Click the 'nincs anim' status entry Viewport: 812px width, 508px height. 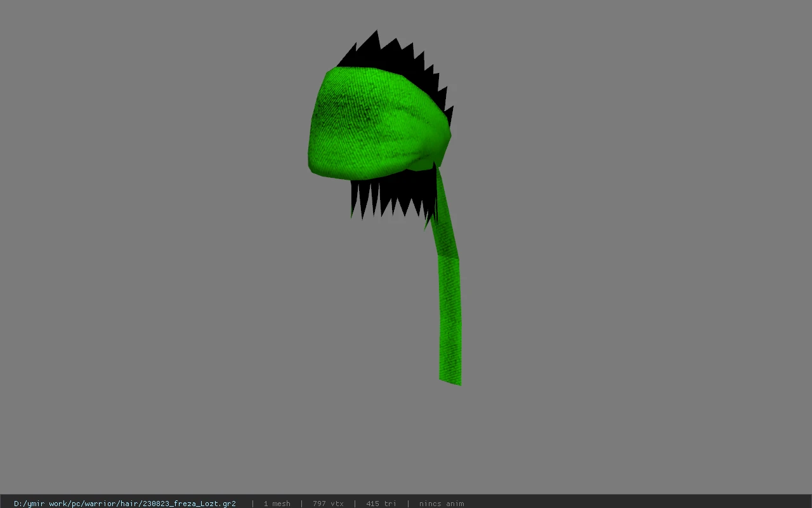tap(442, 504)
